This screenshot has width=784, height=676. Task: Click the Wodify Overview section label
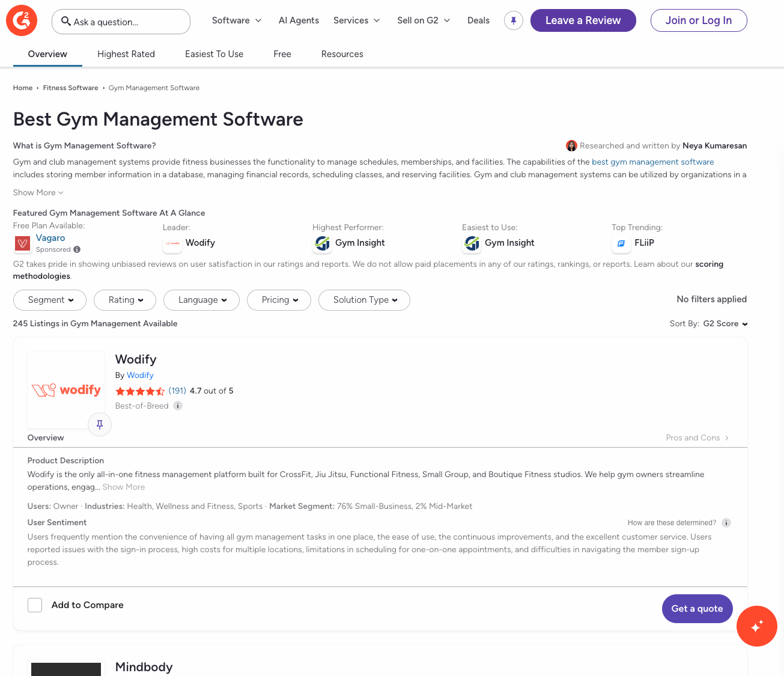tap(46, 437)
